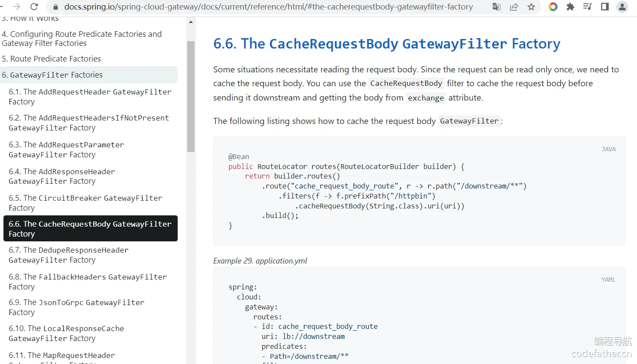Jump to 6.3 AddRequestParameter GatewayFilter Factory

tap(66, 149)
